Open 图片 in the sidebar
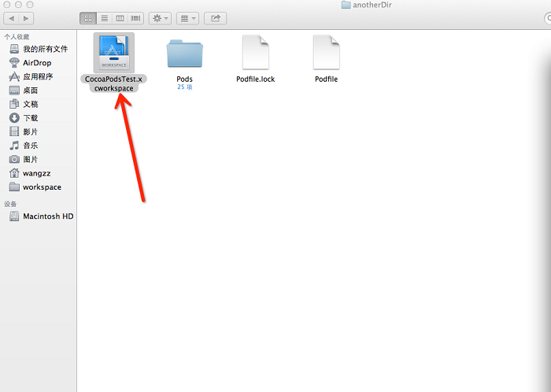551x392 pixels. (x=39, y=159)
